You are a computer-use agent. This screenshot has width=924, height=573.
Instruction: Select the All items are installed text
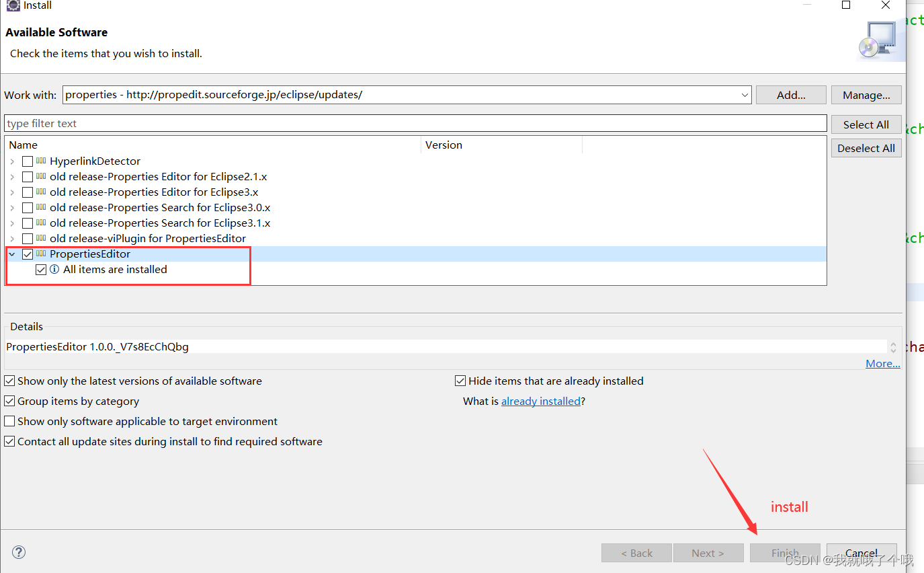(x=115, y=270)
